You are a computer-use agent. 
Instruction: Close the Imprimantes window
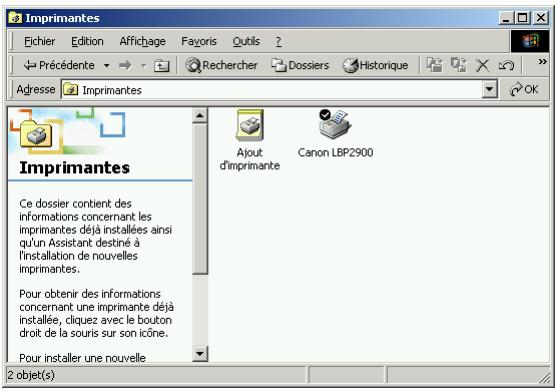click(x=541, y=18)
